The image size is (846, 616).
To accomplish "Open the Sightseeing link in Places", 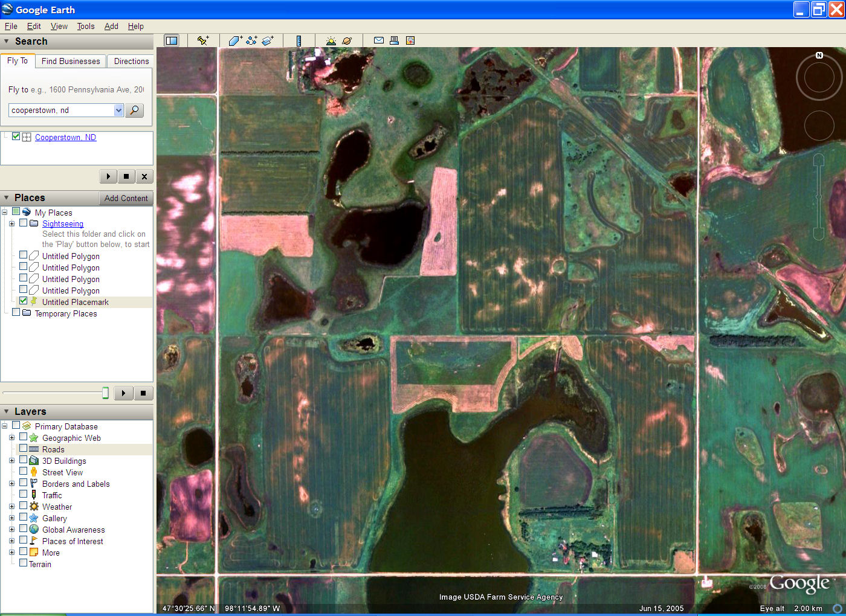I will pyautogui.click(x=63, y=223).
